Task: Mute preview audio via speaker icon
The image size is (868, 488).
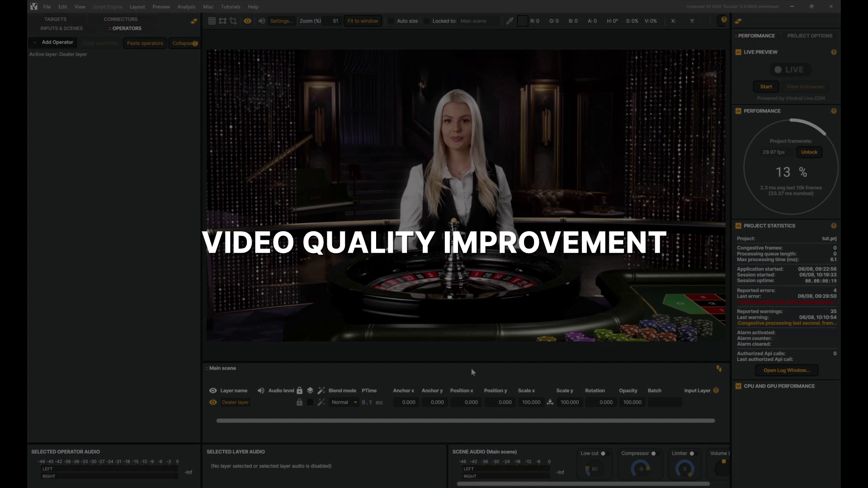Action: tap(261, 21)
